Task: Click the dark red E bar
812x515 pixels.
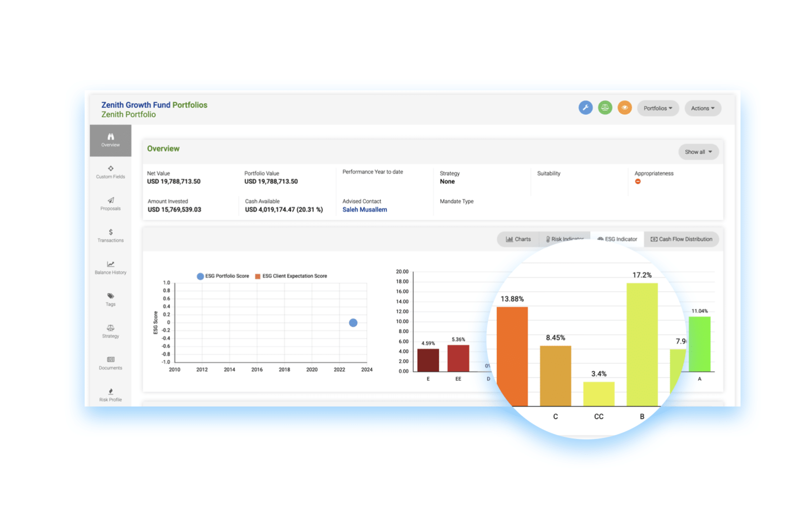Action: [x=428, y=360]
